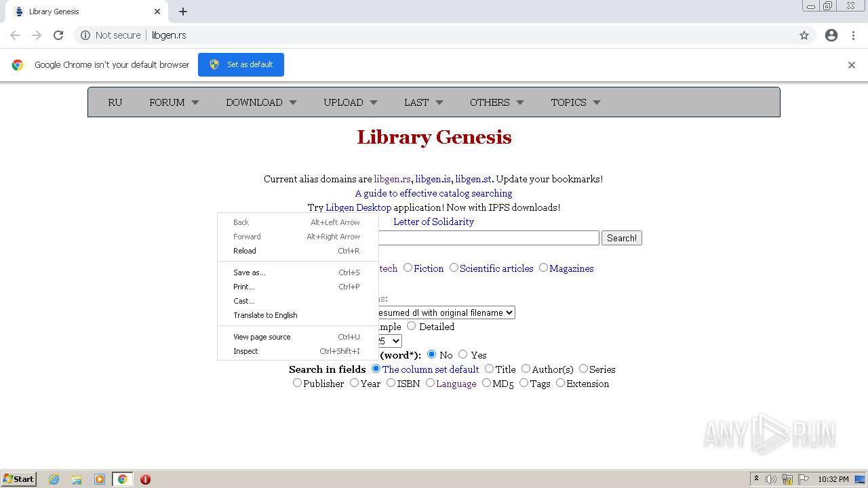Screen dimensions: 868x488
Task: Click the network tray icon
Action: pyautogui.click(x=787, y=479)
